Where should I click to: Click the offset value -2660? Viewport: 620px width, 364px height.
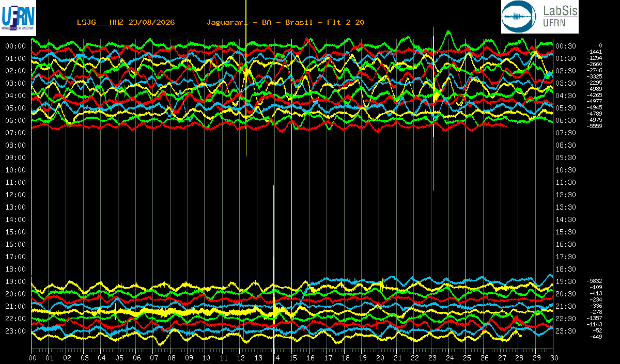(x=595, y=64)
